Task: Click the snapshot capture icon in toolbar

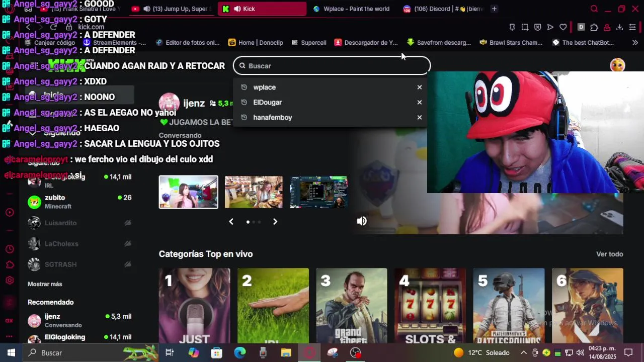Action: coord(525,27)
